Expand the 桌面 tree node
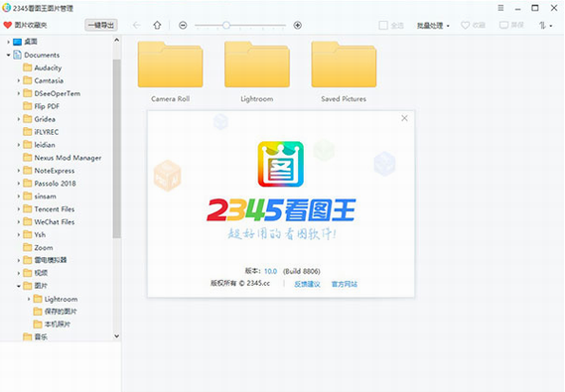 [x=8, y=42]
